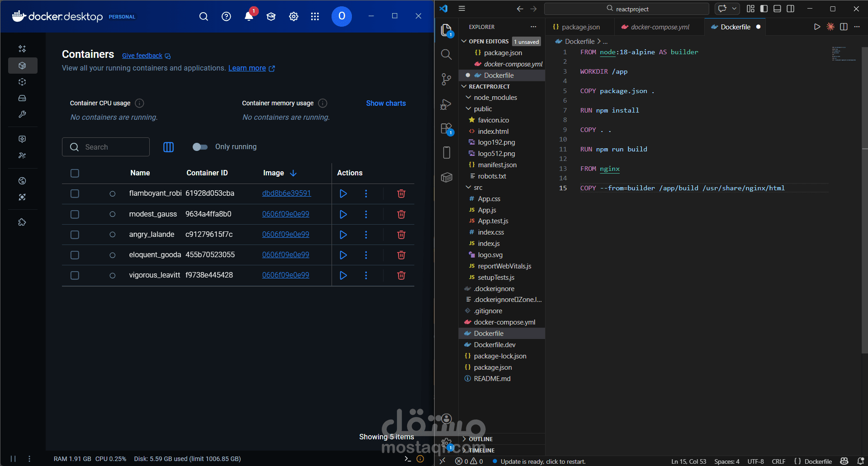
Task: Open Docker Learning center icon
Action: pos(271,17)
